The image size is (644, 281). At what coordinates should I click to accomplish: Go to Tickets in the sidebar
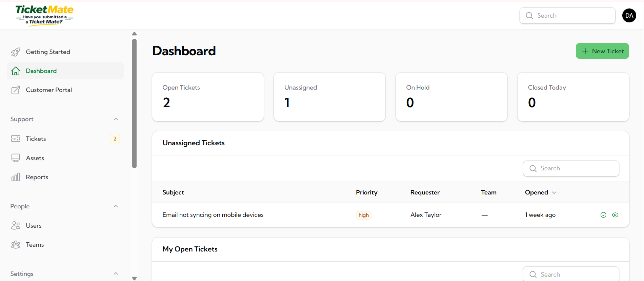pos(65,139)
